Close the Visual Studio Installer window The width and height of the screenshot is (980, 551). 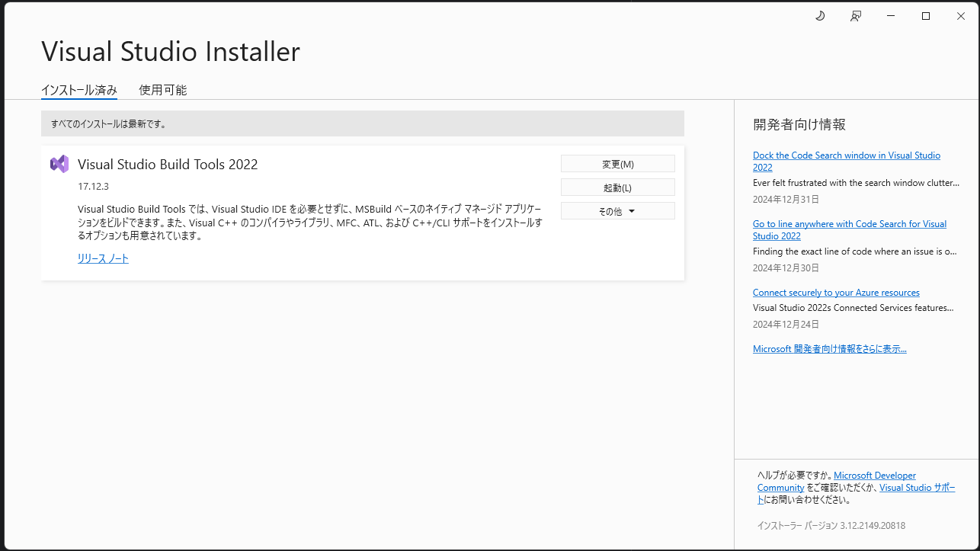(961, 16)
